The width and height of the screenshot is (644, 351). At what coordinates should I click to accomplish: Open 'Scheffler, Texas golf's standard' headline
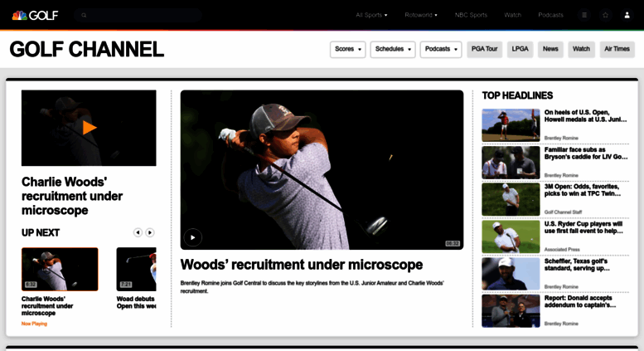click(577, 265)
